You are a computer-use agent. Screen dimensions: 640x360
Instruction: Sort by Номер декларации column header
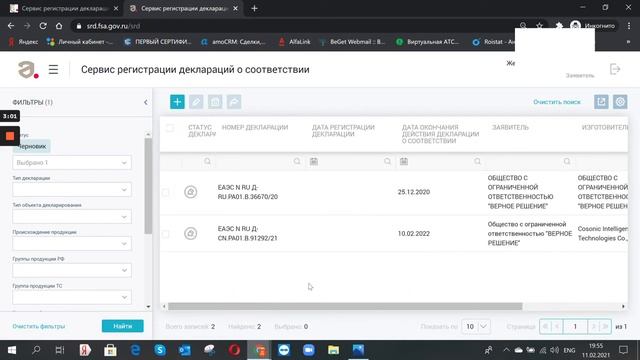[x=255, y=127]
